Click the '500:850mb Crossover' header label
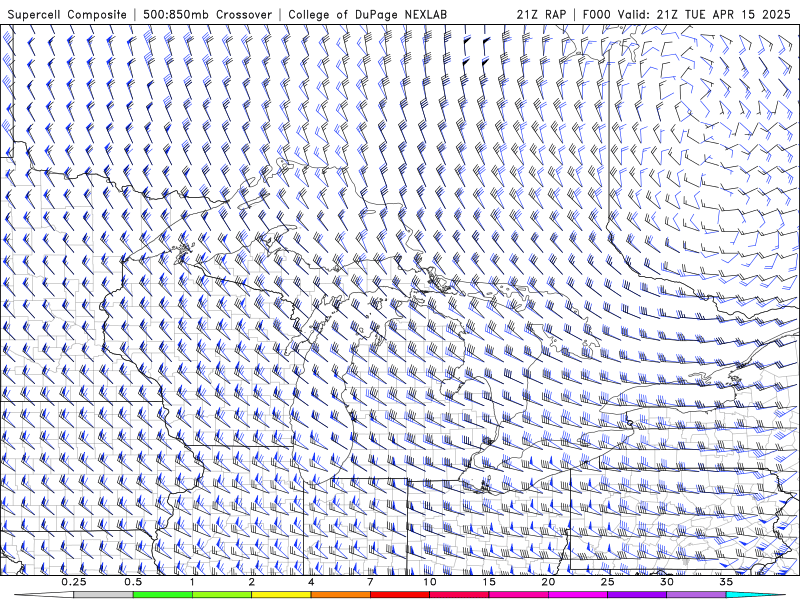 point(207,15)
